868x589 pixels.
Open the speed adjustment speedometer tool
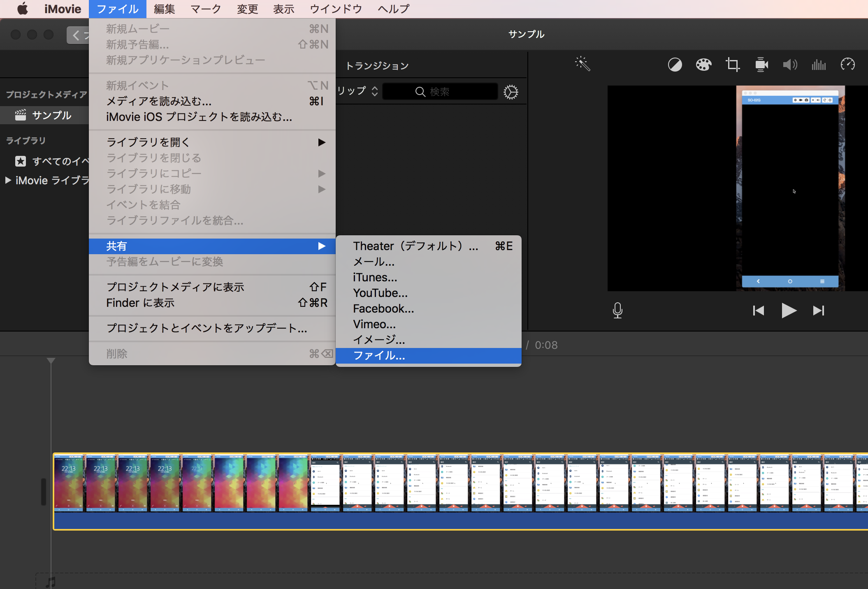847,64
